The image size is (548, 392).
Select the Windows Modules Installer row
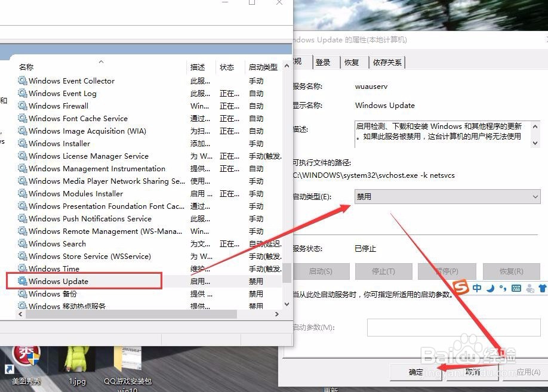click(150, 193)
